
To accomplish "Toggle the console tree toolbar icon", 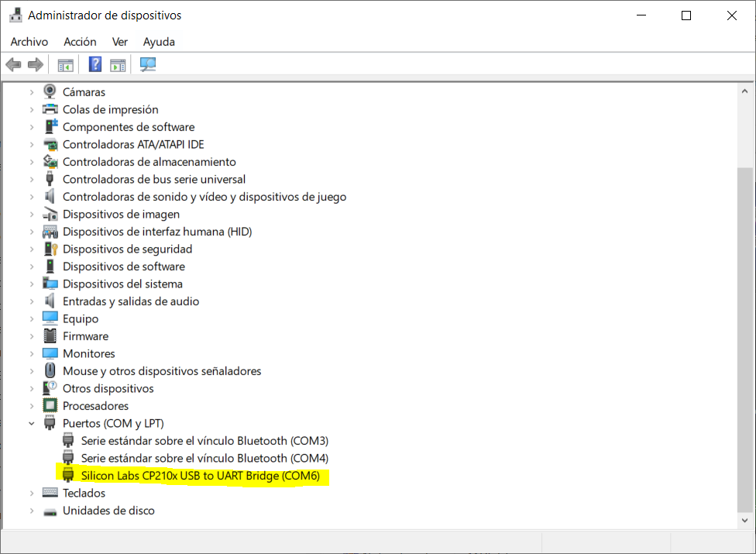I will [x=65, y=64].
